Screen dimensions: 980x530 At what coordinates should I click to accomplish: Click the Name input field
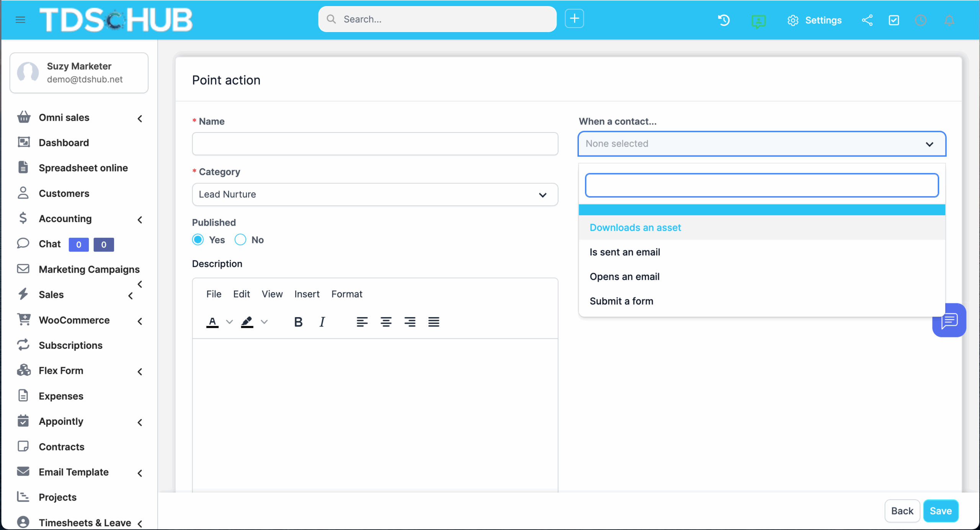(x=375, y=144)
